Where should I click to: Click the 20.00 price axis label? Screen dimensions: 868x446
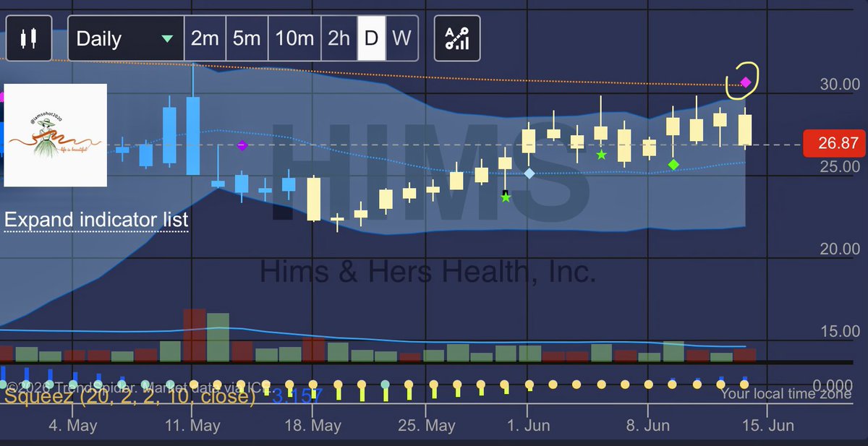(x=840, y=249)
